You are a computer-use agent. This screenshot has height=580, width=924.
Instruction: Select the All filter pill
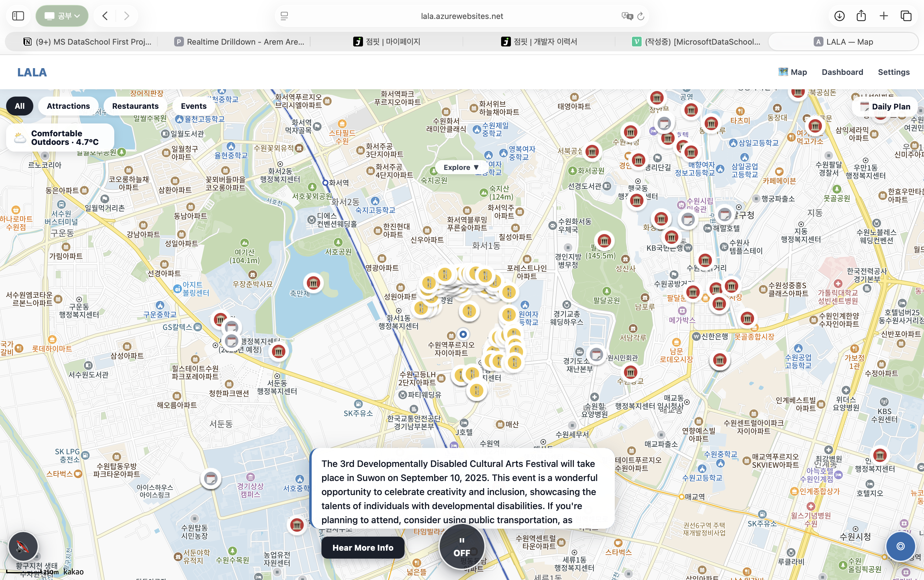pyautogui.click(x=20, y=106)
